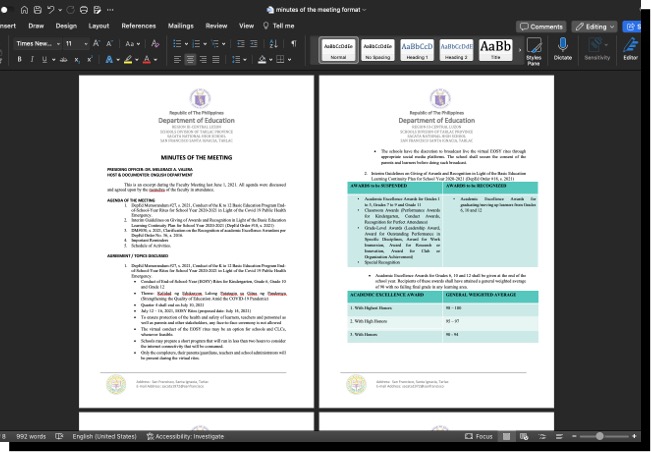
Task: Expand the styles gallery arrow
Action: [520, 50]
